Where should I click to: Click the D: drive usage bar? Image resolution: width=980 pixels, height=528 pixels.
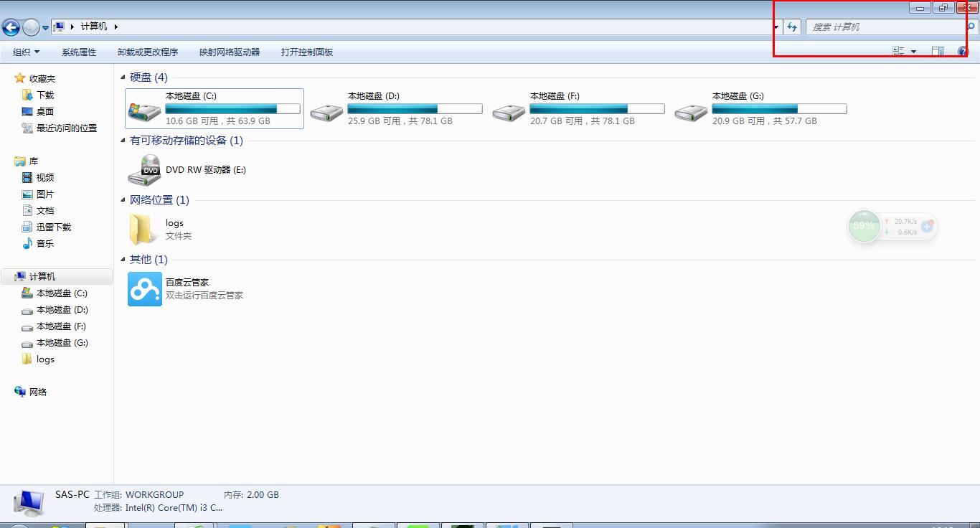(415, 109)
